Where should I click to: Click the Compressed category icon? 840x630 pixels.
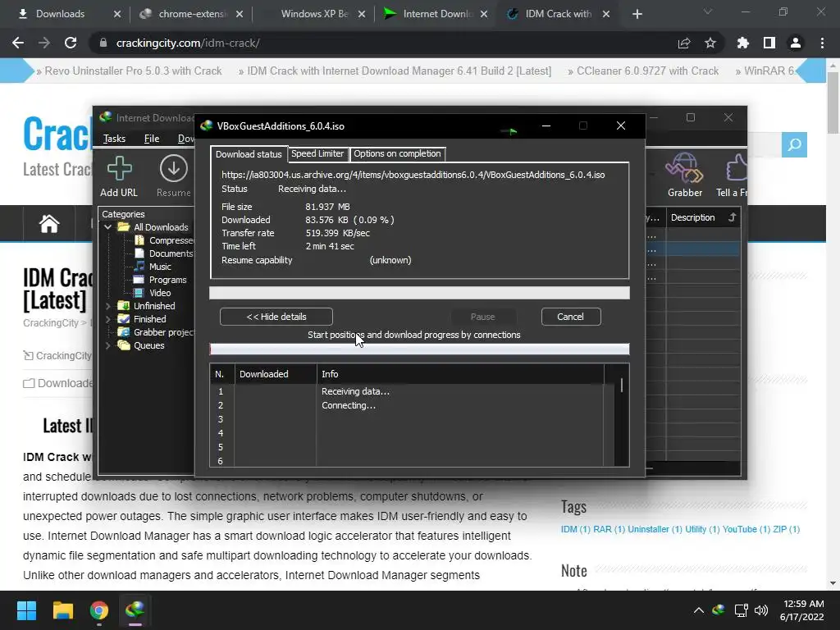(139, 240)
